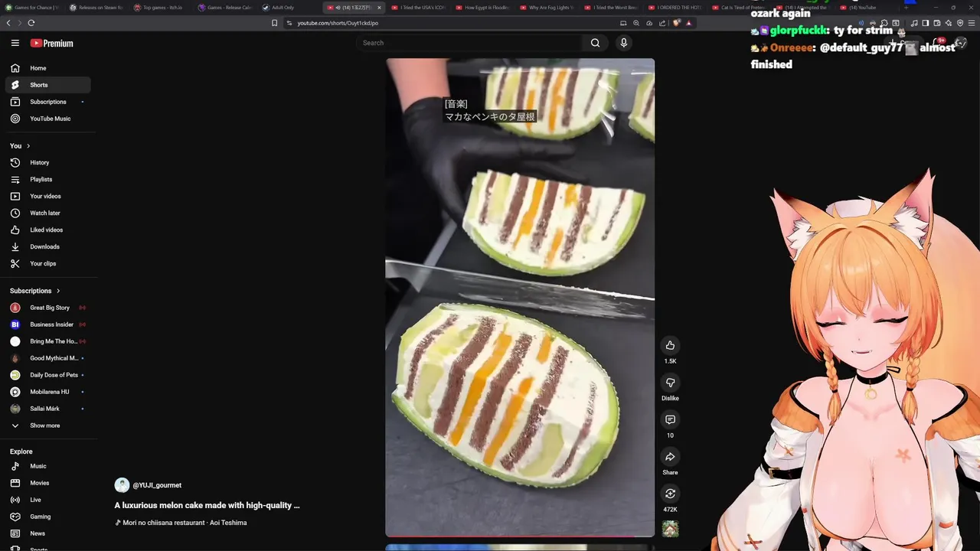Expand the You section chevron
Image resolution: width=980 pixels, height=551 pixels.
pyautogui.click(x=28, y=145)
